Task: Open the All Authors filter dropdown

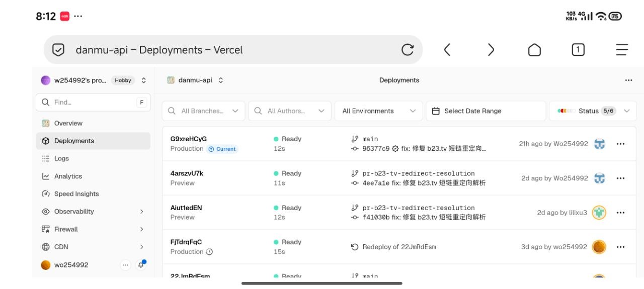Action: (290, 111)
